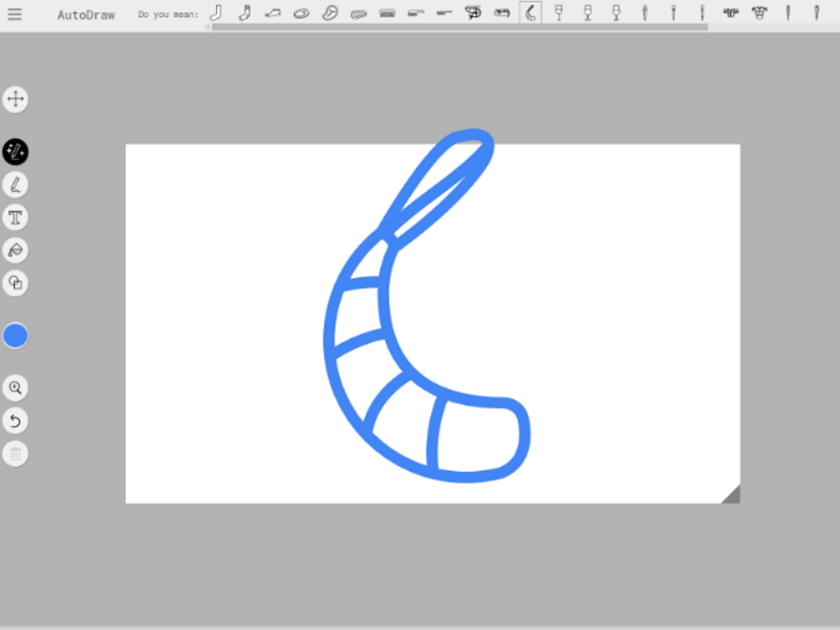The image size is (840, 630).
Task: Open the hamburger menu
Action: coord(15,14)
